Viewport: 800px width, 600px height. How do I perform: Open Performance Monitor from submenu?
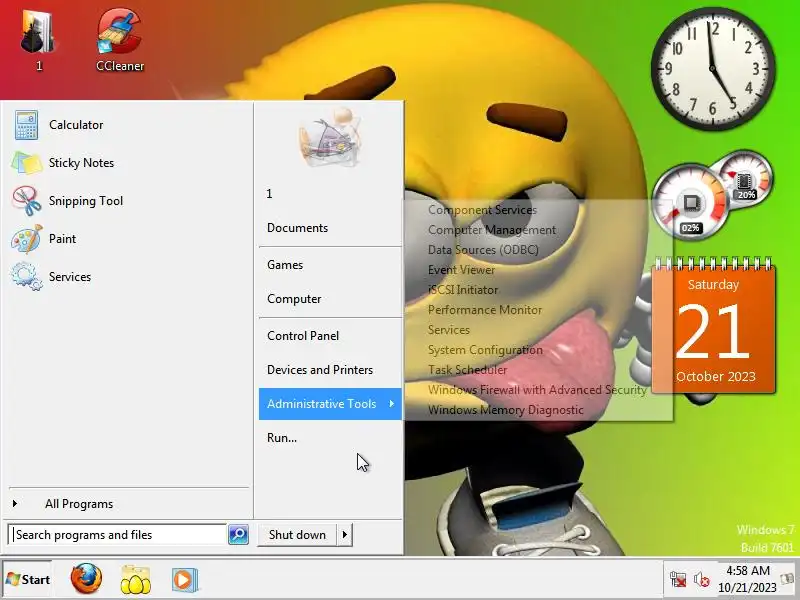coord(538,310)
